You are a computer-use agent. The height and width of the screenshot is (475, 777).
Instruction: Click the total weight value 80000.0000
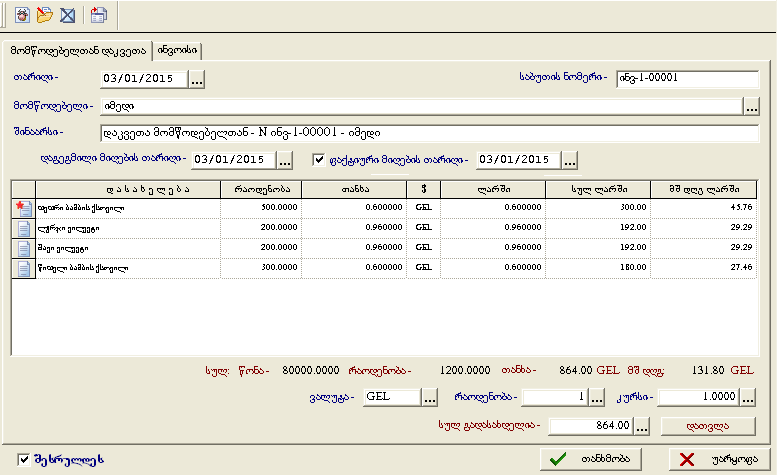(311, 370)
